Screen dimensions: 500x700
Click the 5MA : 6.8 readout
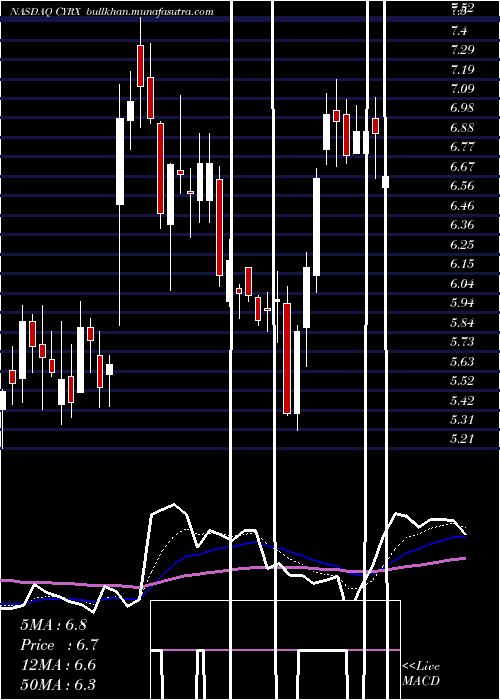point(53,625)
